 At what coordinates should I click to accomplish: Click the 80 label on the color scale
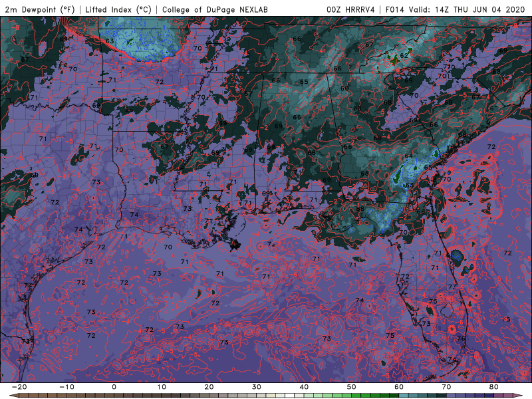click(494, 387)
